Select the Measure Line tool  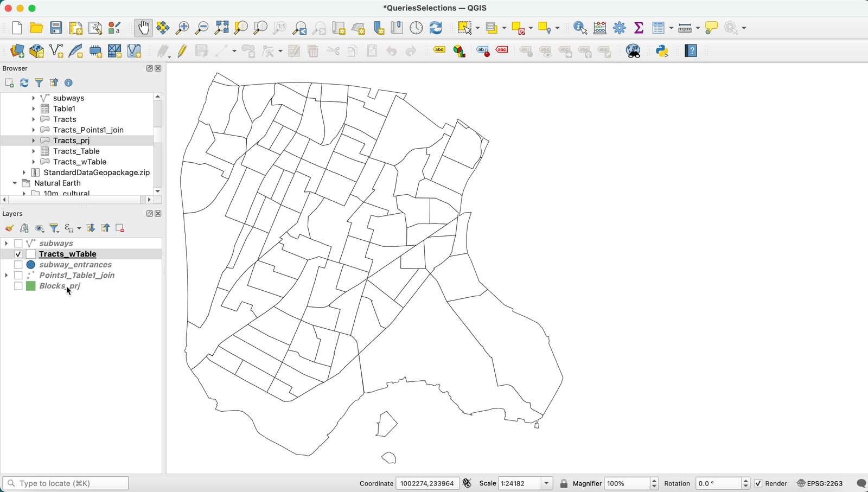685,28
